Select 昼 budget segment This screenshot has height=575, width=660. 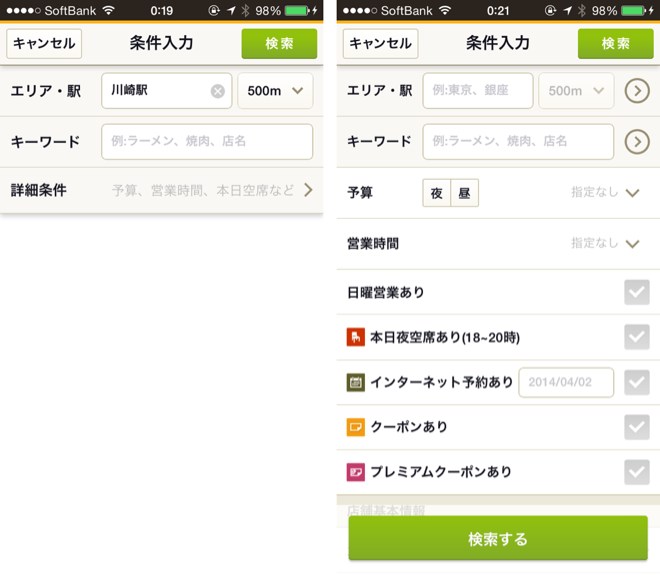(464, 193)
